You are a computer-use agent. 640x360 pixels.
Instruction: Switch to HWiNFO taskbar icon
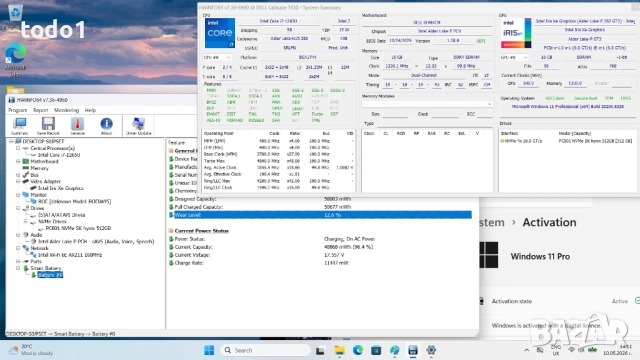pyautogui.click(x=413, y=350)
